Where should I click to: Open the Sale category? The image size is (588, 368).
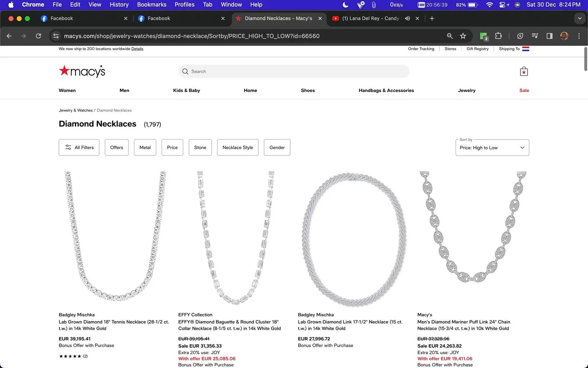tap(524, 90)
